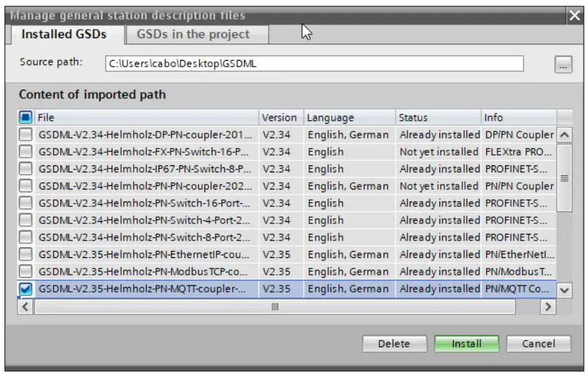Click the PN/EtherNetI info cell

pos(520,254)
